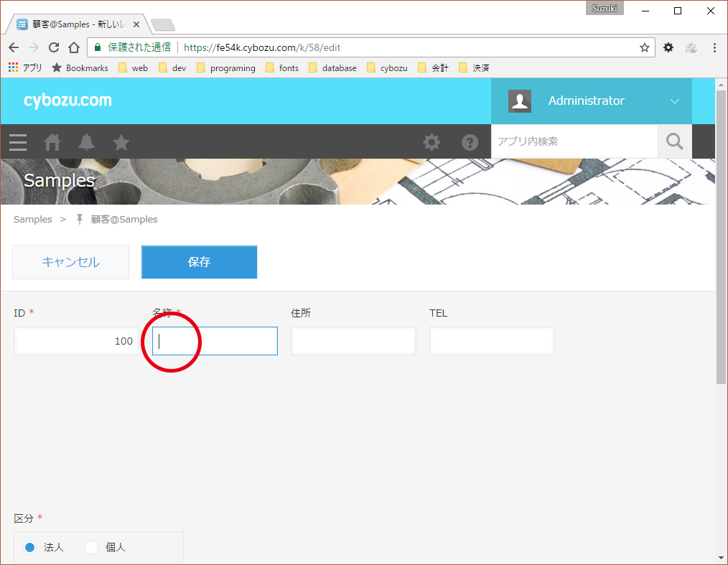Click the vertical scrollbar thumb
728x565 pixels.
coord(721,237)
